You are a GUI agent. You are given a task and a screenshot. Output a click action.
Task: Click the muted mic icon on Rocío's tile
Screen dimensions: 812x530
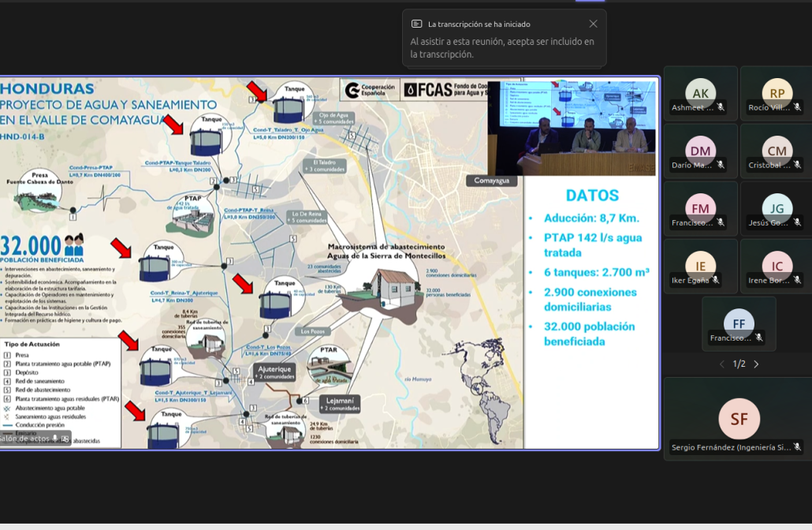pos(797,107)
